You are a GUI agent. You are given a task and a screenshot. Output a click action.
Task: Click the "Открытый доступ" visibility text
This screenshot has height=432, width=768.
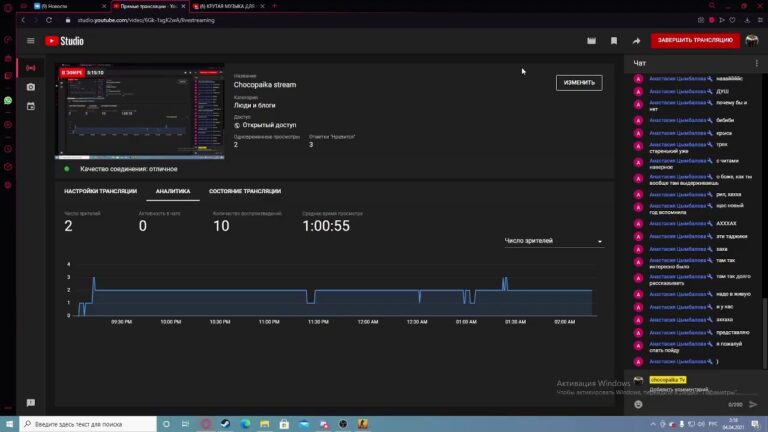pos(269,125)
